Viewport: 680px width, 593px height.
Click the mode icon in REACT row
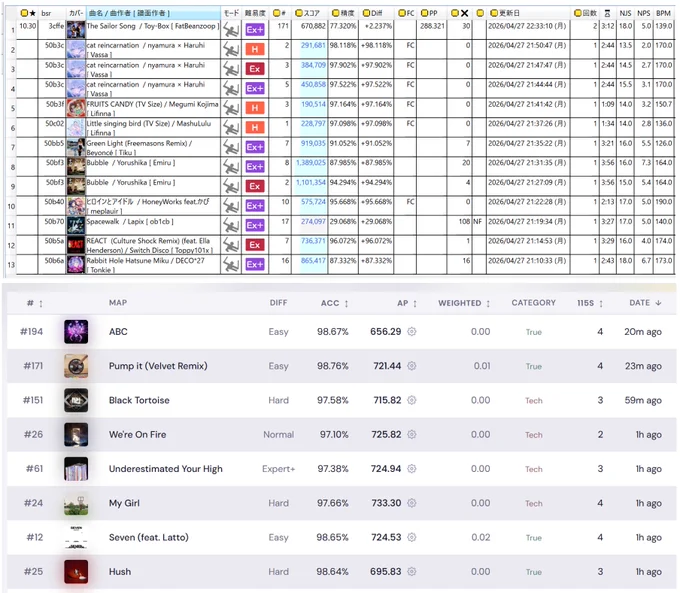(231, 245)
